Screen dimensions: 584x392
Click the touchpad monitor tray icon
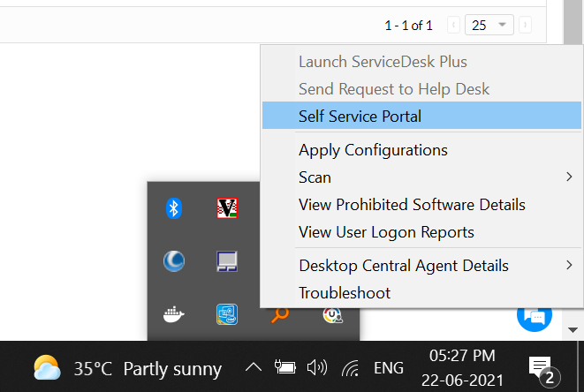coord(227,261)
